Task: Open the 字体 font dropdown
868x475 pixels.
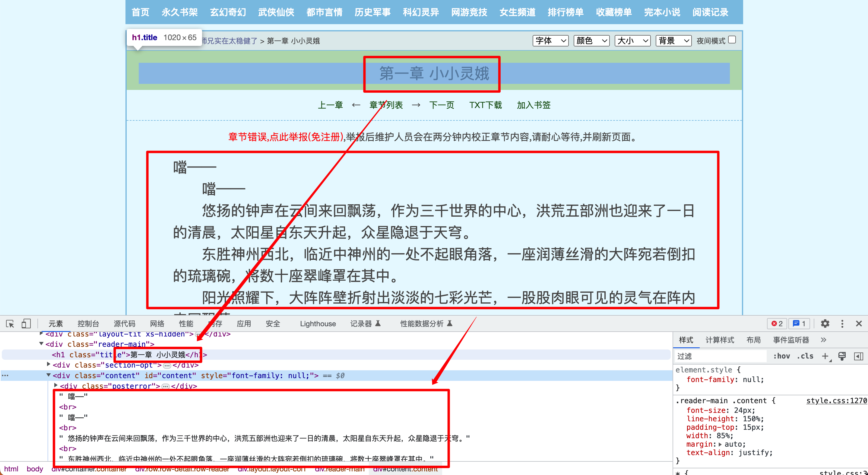Action: click(551, 41)
